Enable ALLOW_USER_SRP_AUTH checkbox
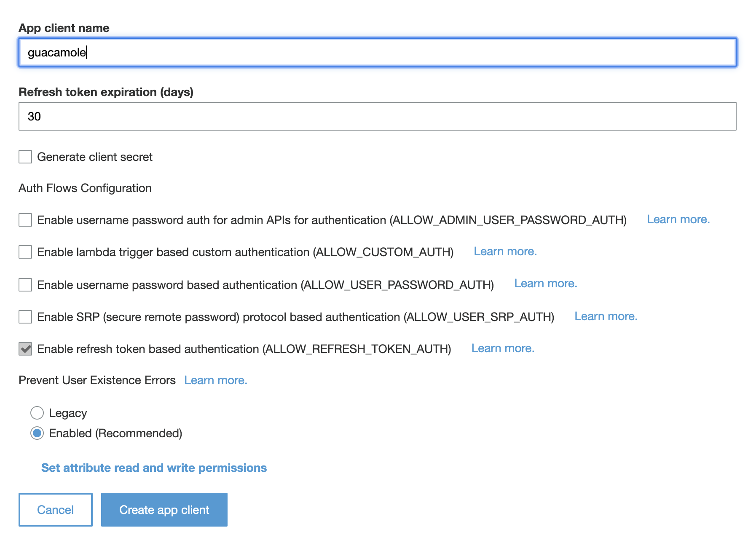 tap(25, 317)
